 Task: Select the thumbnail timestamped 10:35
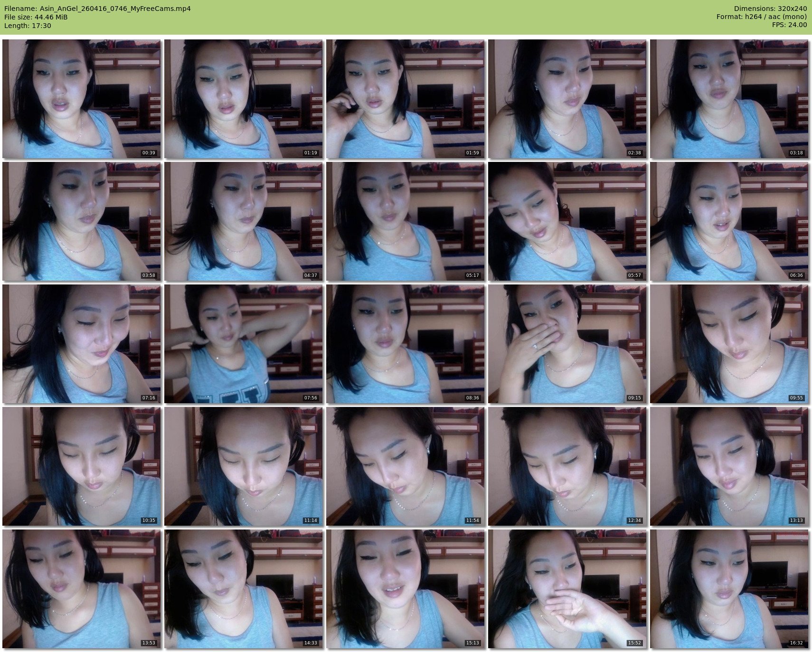point(81,466)
